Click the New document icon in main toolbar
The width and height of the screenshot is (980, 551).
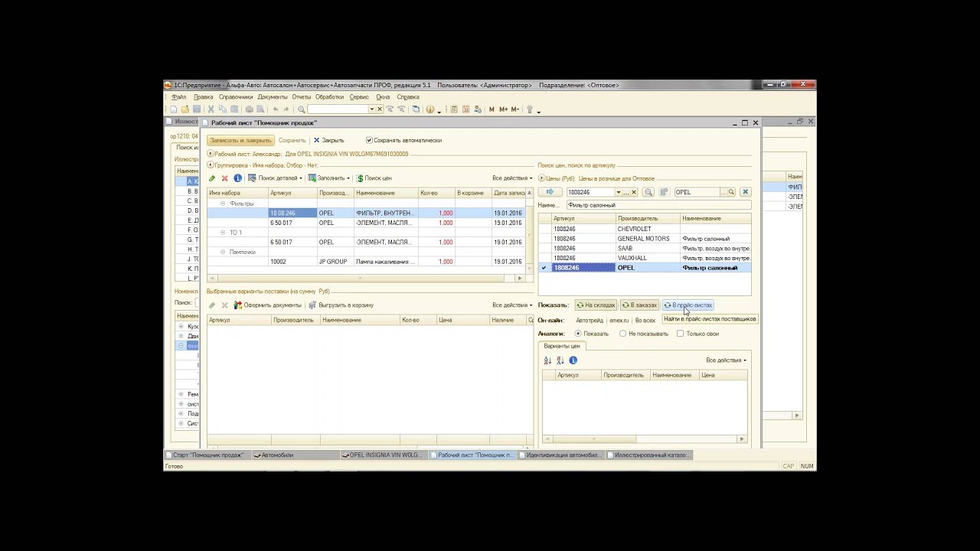pos(174,109)
